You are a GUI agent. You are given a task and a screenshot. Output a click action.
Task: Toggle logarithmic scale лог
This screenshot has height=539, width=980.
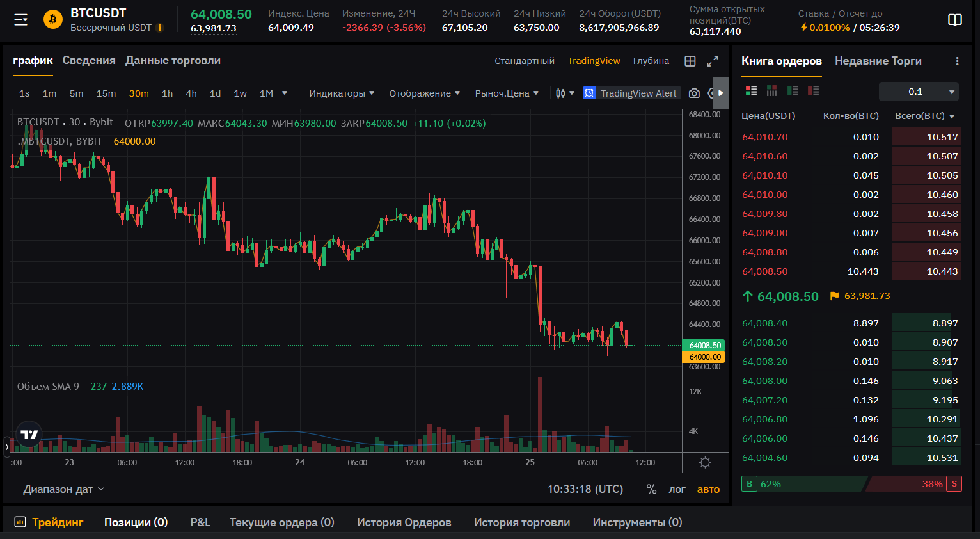click(x=677, y=489)
